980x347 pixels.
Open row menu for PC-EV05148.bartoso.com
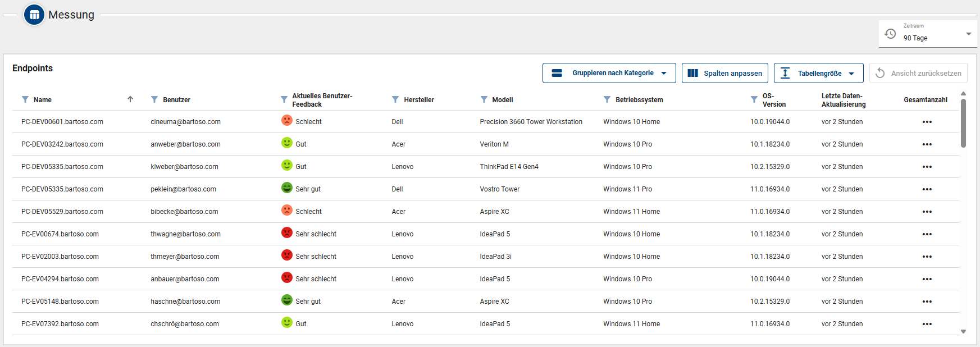coord(927,302)
